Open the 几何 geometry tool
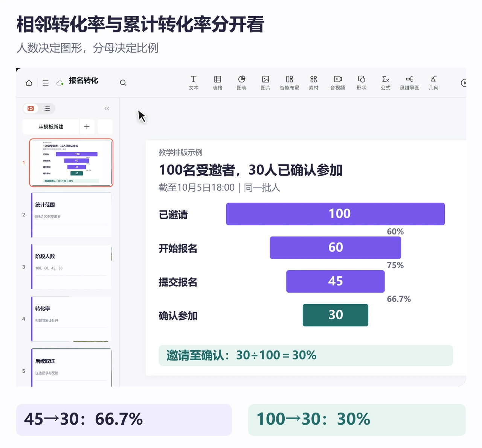The image size is (482, 448). coord(434,83)
